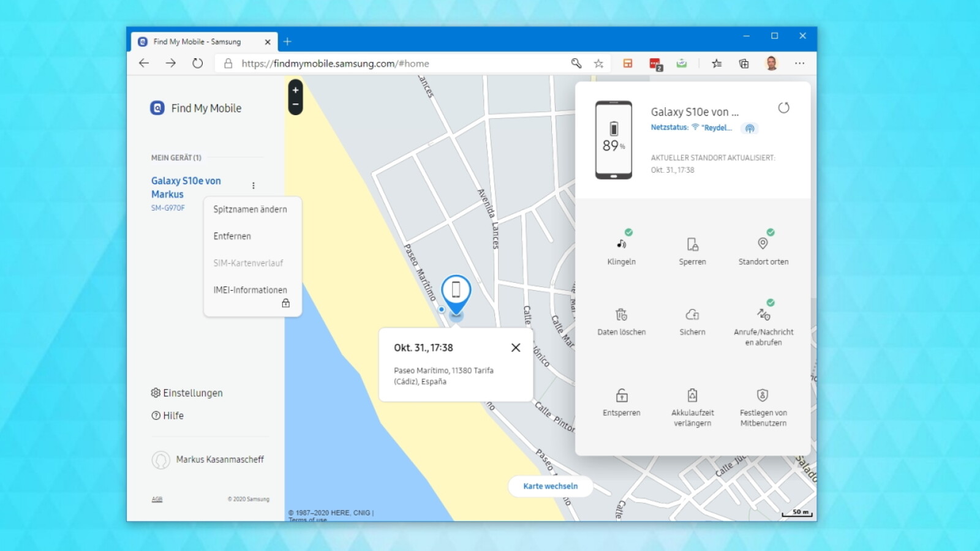Click the red extension icon with badge
The image size is (980, 551).
point(655,64)
